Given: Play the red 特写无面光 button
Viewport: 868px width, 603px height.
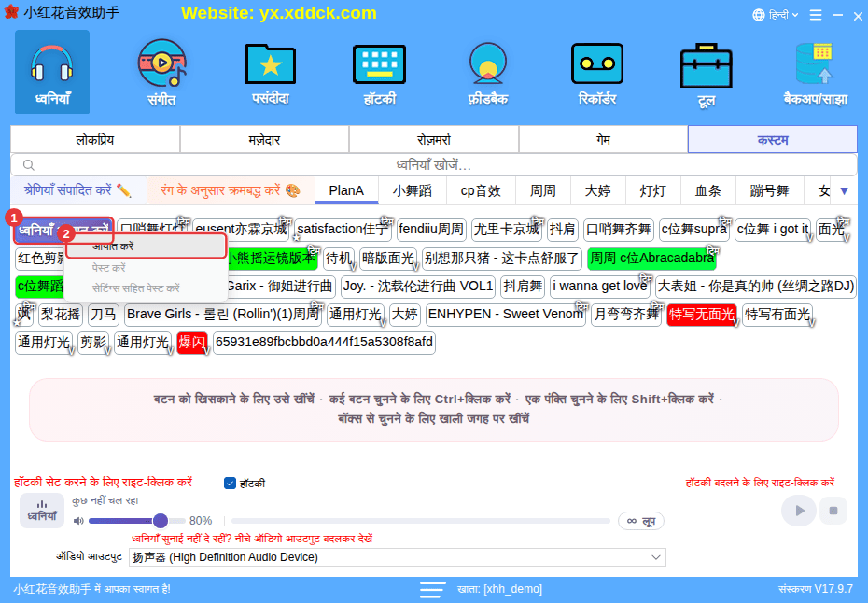Looking at the screenshot, I should click(701, 315).
